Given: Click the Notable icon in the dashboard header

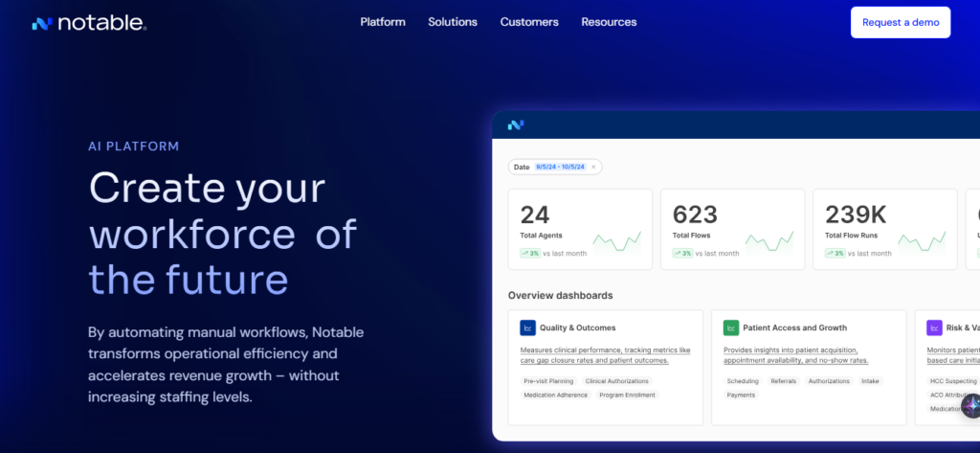Looking at the screenshot, I should pos(516,125).
